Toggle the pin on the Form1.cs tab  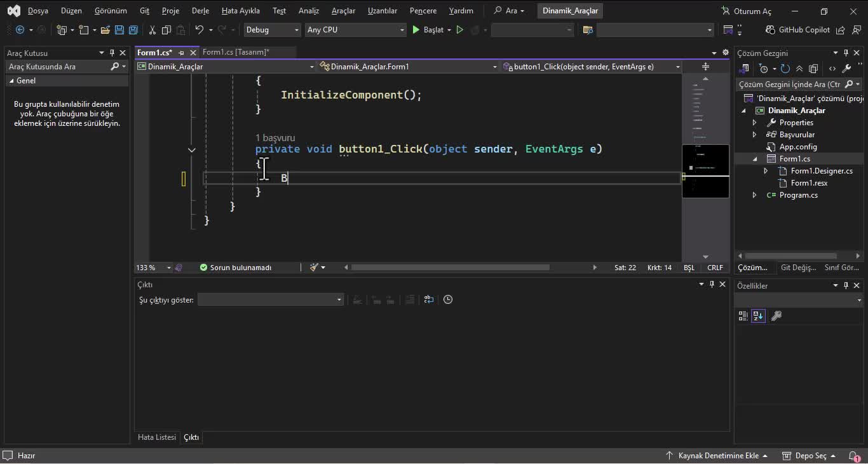click(x=181, y=53)
